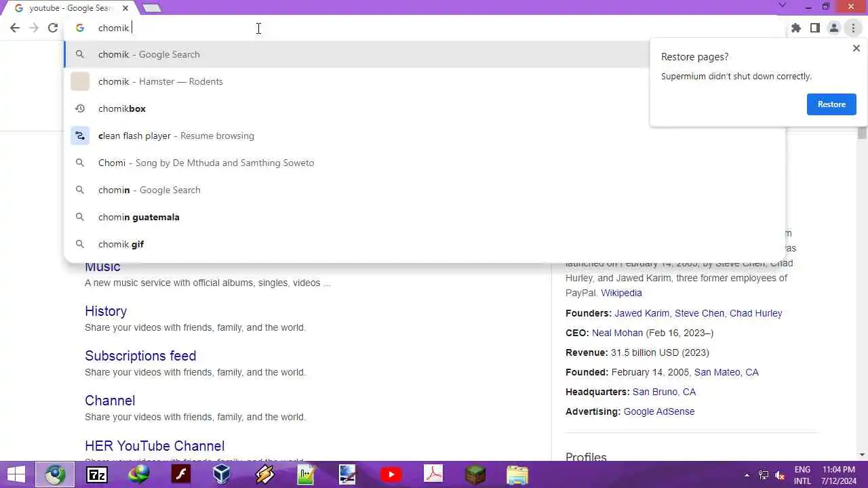The width and height of the screenshot is (868, 488).
Task: Click the muted volume tray icon
Action: (780, 475)
